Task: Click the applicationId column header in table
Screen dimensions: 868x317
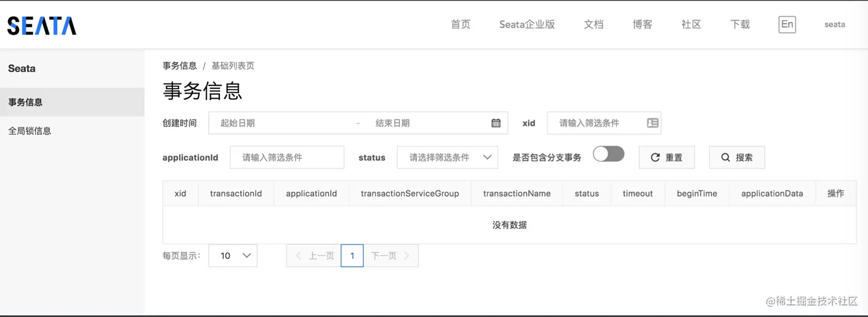Action: (311, 194)
